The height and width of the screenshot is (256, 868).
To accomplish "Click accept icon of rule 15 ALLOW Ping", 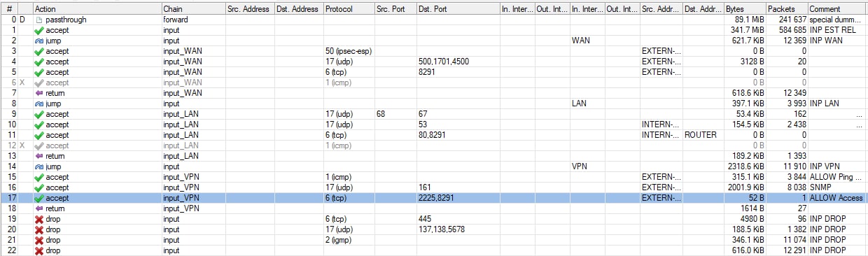I will [x=38, y=177].
